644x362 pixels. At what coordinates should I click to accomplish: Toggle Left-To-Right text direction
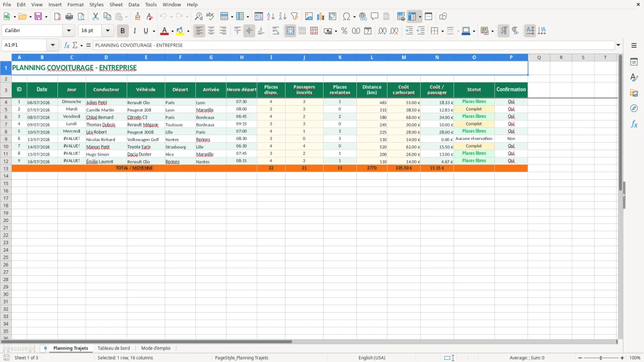pos(503,31)
